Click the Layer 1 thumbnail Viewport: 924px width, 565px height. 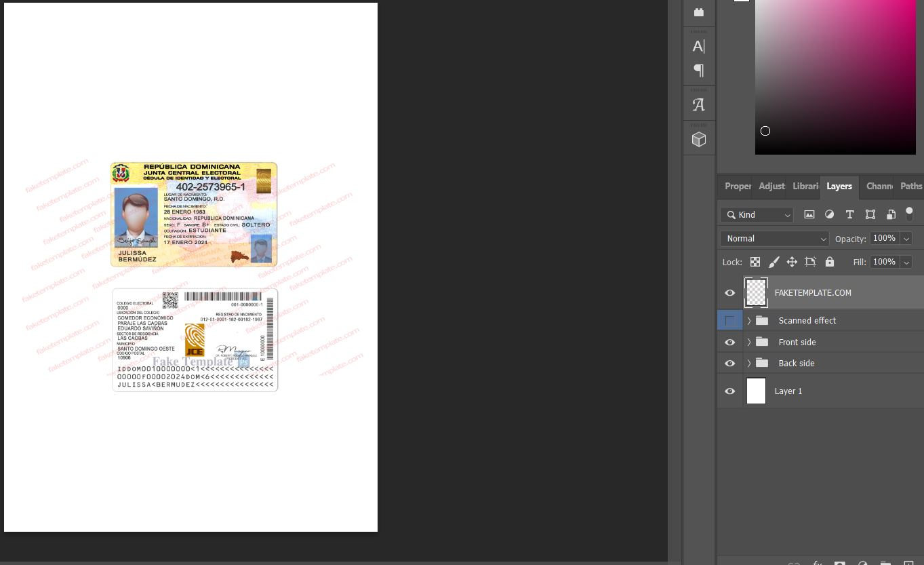click(x=756, y=391)
